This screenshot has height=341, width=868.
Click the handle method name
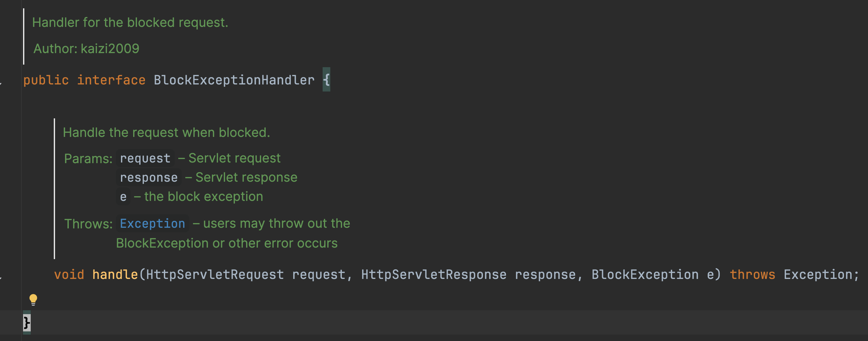click(x=115, y=275)
